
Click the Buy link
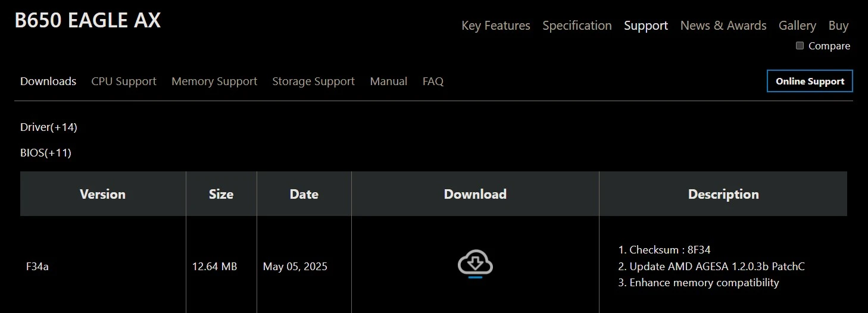(x=838, y=26)
